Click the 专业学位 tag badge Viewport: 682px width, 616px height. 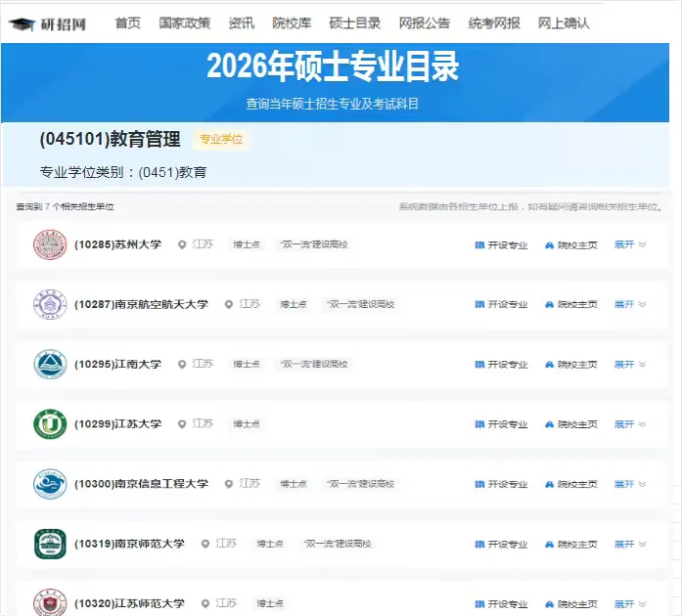pos(221,140)
